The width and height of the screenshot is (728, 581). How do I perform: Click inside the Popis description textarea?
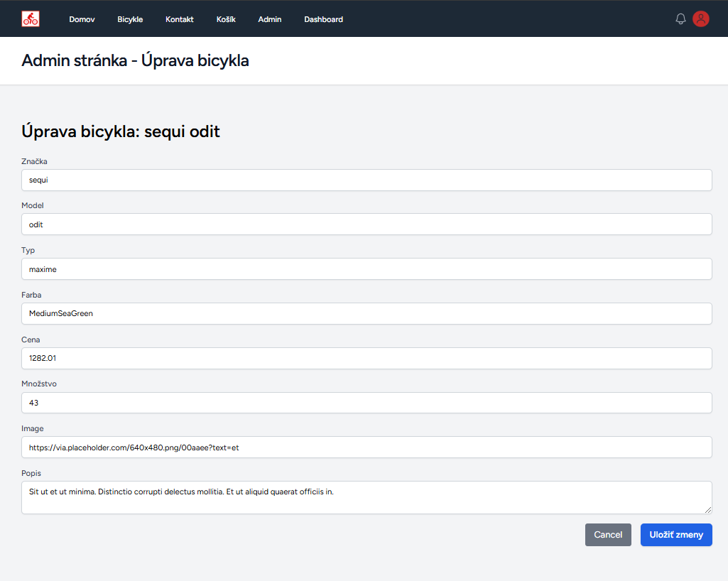pos(366,497)
